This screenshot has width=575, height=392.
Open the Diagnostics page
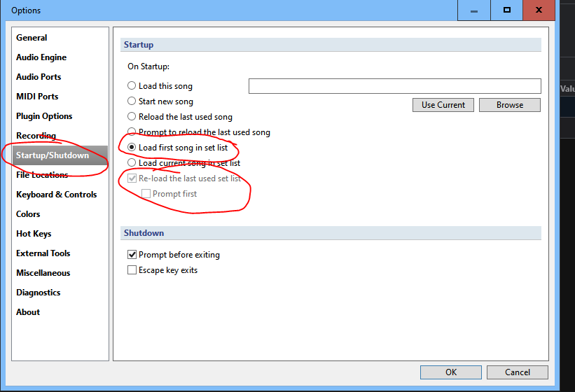click(x=38, y=293)
